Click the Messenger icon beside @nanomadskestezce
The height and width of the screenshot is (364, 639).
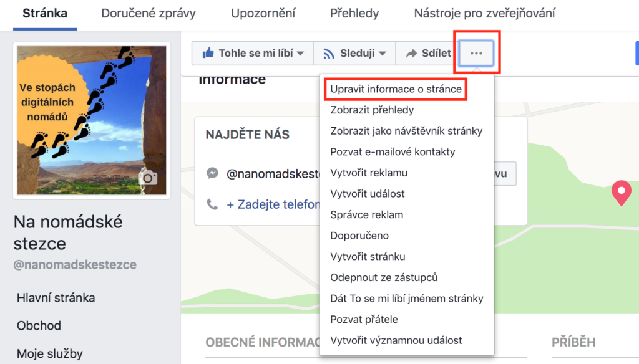(x=213, y=174)
